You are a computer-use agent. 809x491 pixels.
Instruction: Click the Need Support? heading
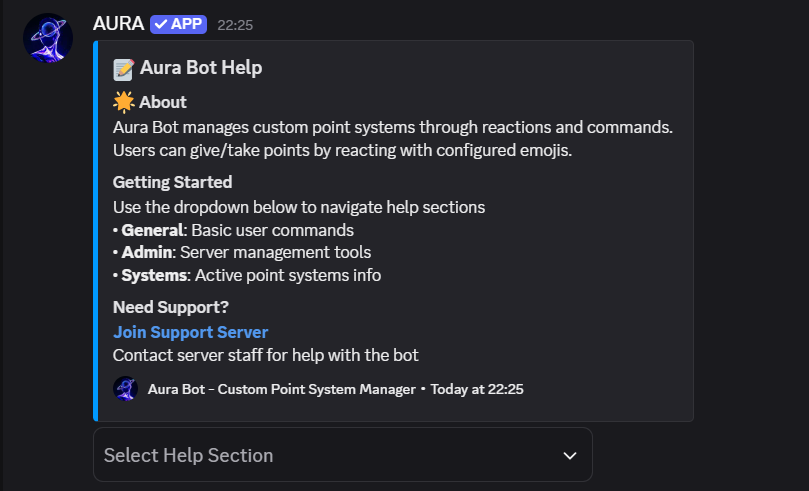(171, 307)
